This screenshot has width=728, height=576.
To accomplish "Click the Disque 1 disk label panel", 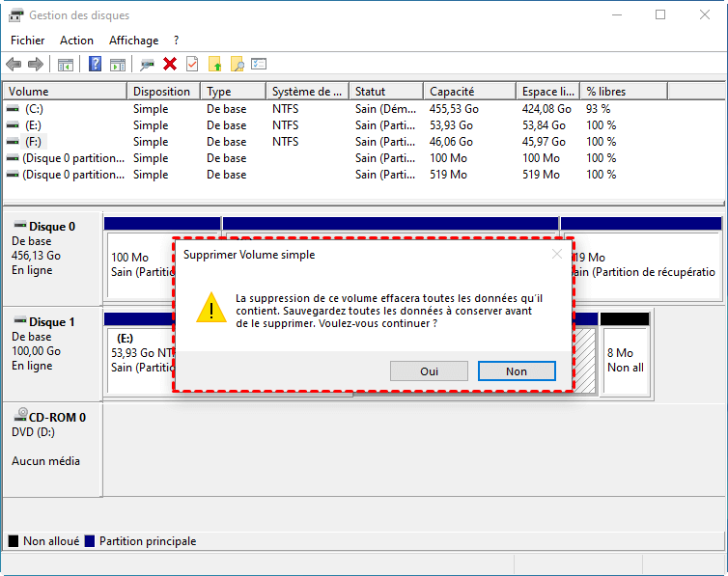I will [x=52, y=354].
